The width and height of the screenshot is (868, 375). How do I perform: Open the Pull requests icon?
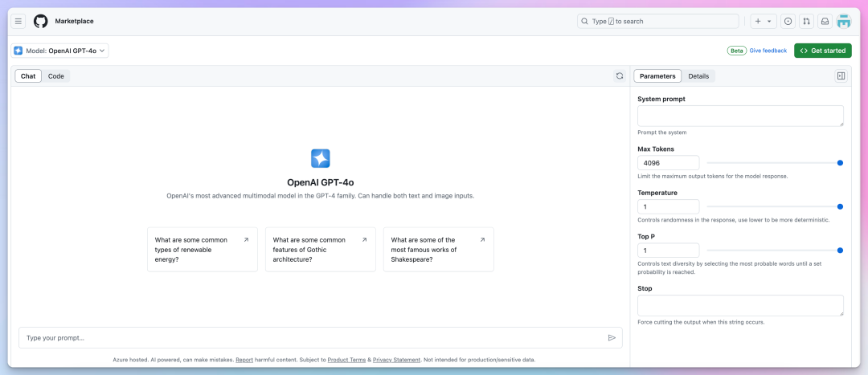coord(806,22)
